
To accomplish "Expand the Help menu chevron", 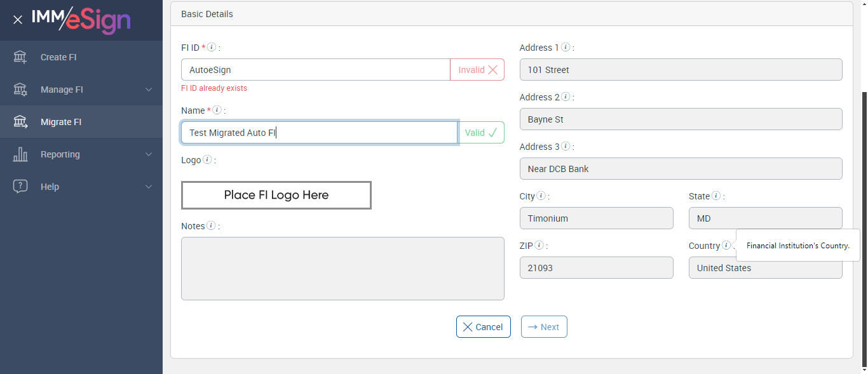I will pos(149,187).
